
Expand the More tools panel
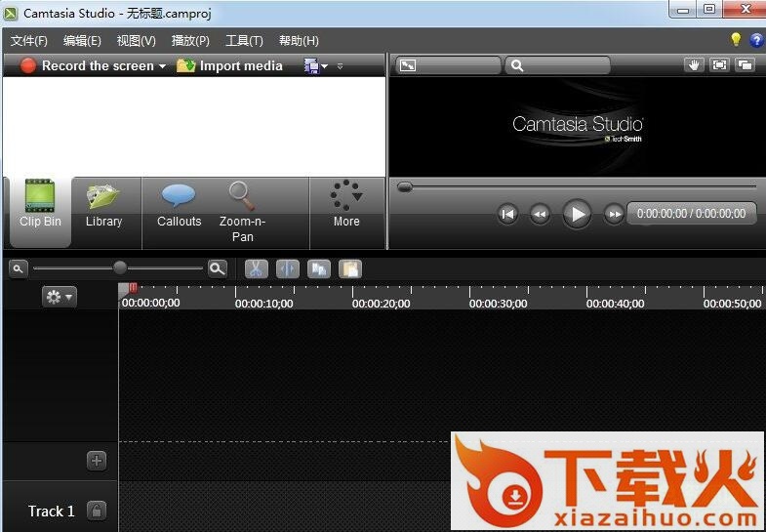(x=345, y=203)
